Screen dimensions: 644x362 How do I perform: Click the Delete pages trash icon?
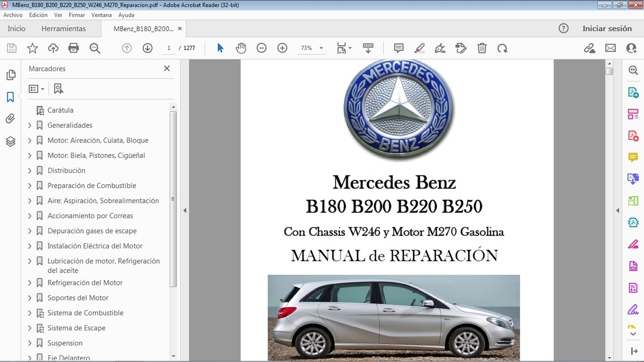482,48
